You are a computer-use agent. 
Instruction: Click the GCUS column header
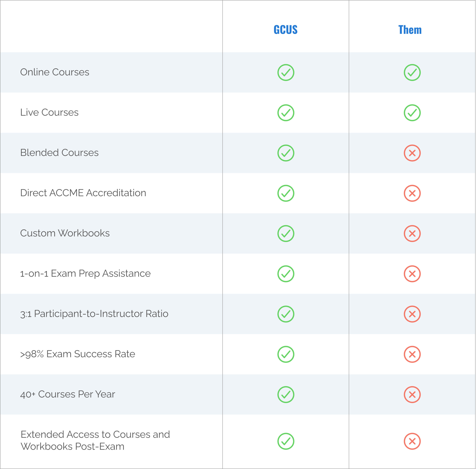[286, 30]
